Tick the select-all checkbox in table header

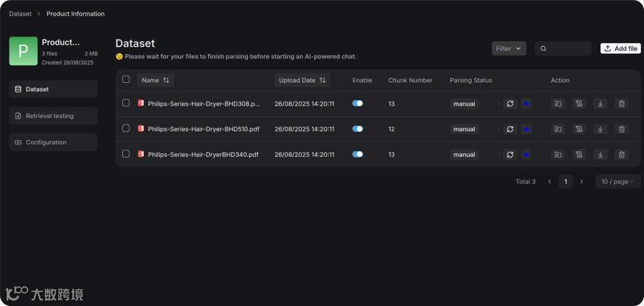126,79
